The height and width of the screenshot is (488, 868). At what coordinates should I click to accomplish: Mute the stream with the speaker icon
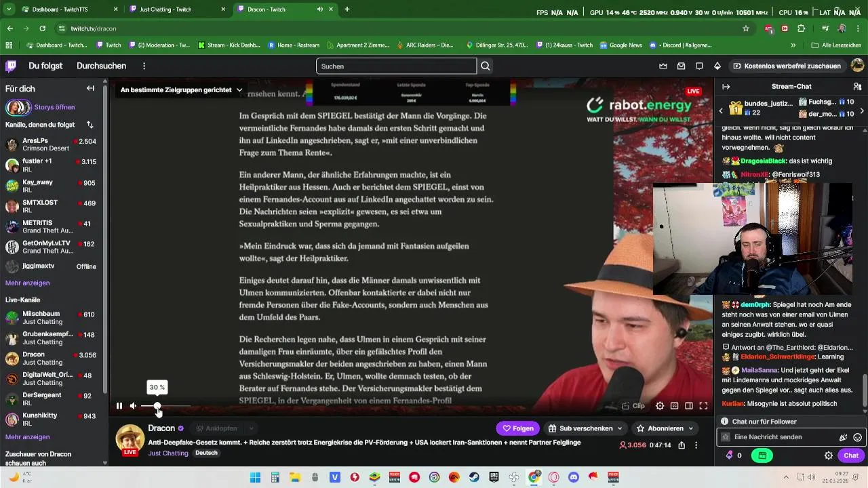point(134,406)
